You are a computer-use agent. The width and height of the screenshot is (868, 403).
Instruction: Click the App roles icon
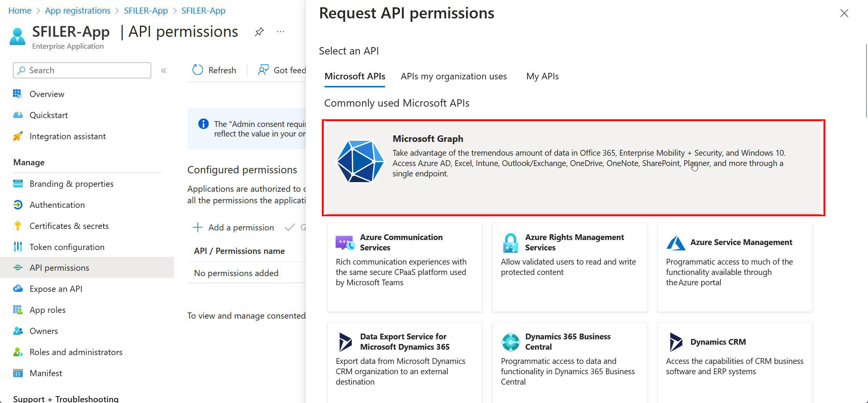point(18,310)
